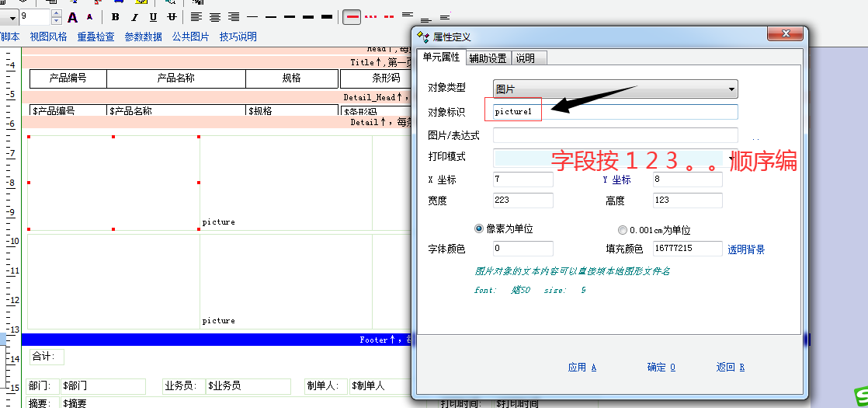
Task: Toggle italic text formatting
Action: (x=134, y=17)
